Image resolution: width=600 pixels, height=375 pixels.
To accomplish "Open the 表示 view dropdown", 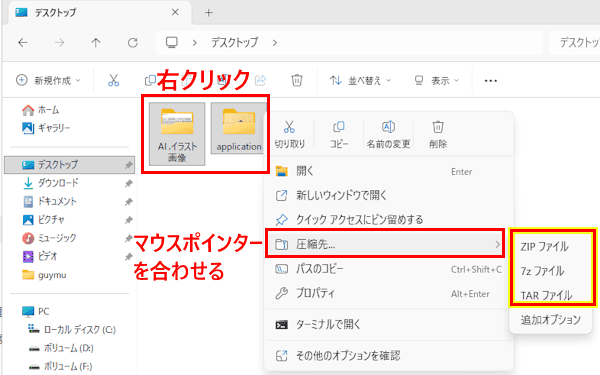I will point(437,81).
